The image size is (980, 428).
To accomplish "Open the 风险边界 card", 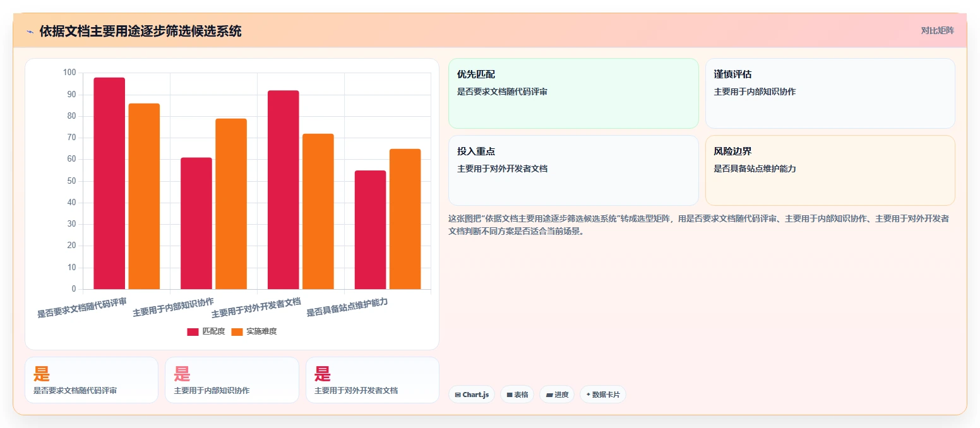I will click(x=830, y=170).
